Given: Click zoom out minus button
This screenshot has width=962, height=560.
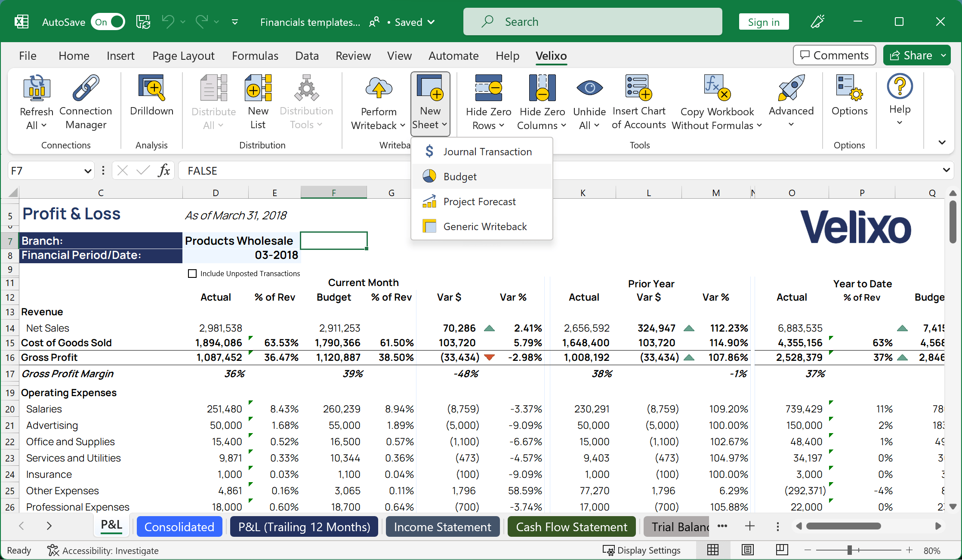Looking at the screenshot, I should 808,550.
